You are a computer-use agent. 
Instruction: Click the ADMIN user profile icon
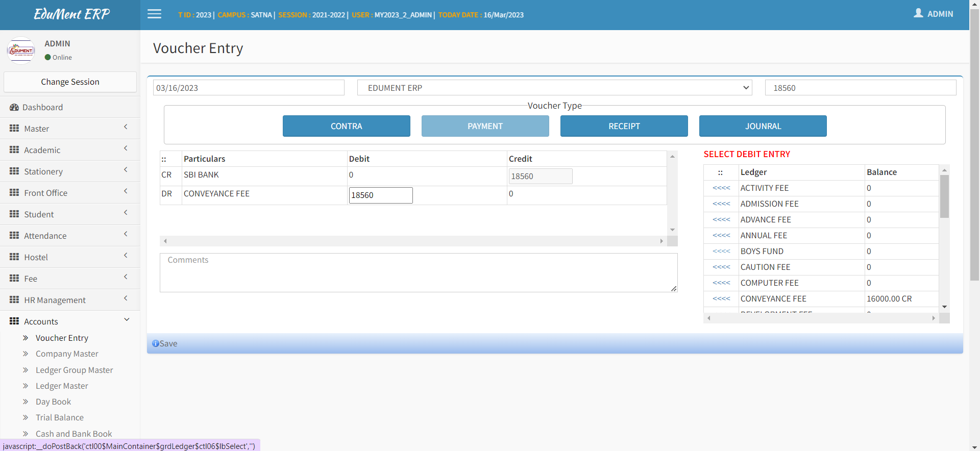[x=918, y=13]
